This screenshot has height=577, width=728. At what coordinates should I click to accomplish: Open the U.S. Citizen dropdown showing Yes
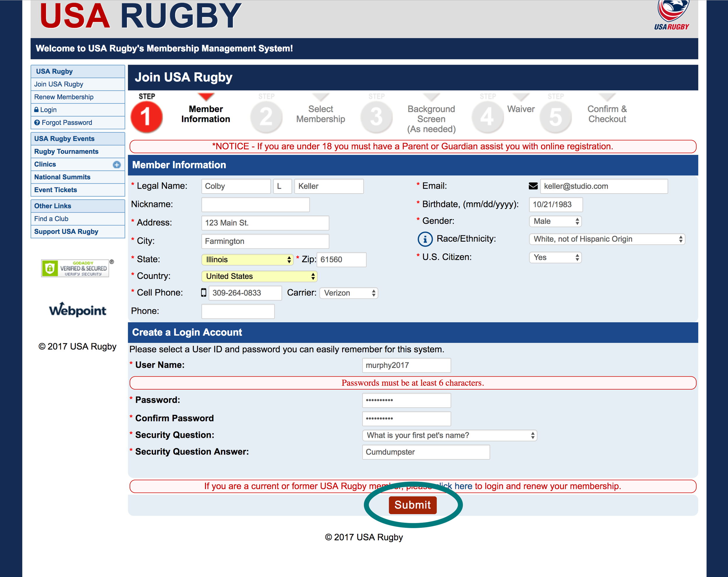[x=555, y=257]
